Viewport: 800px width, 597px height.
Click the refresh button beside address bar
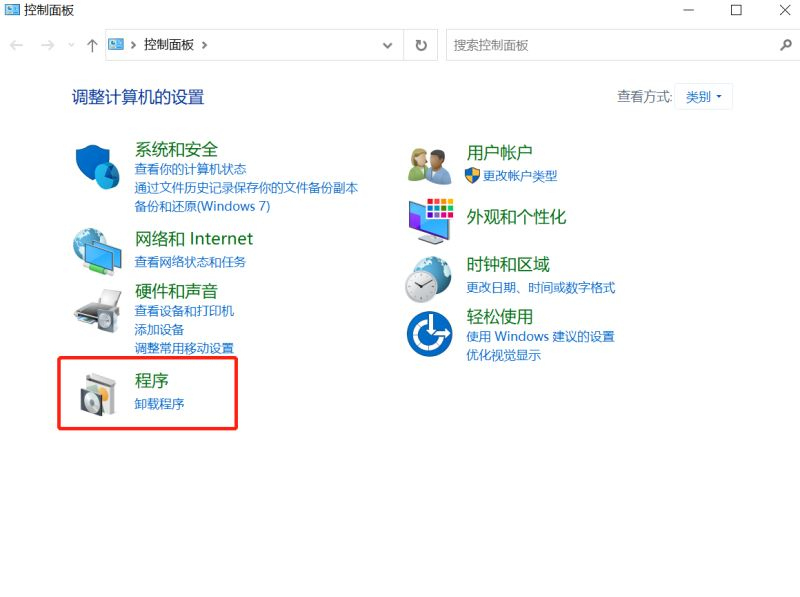click(x=421, y=45)
